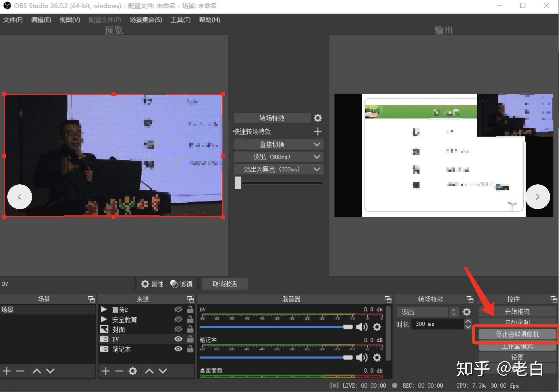Mute the DV audio speaker icon

(362, 327)
